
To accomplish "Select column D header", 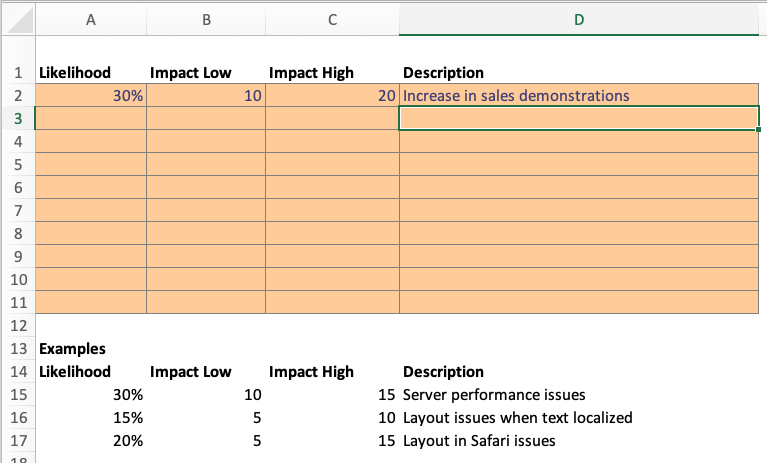I will [x=579, y=20].
